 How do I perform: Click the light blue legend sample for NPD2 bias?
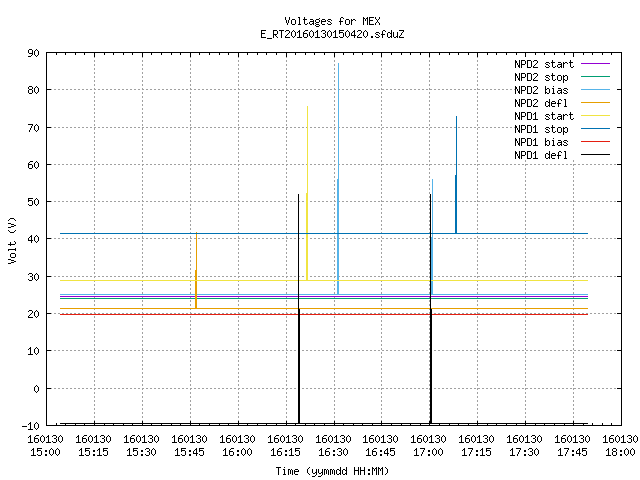pos(595,89)
